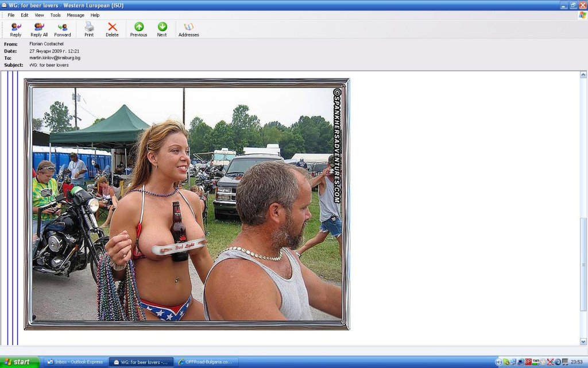Click the embedded email image
The image size is (588, 368).
[187, 204]
